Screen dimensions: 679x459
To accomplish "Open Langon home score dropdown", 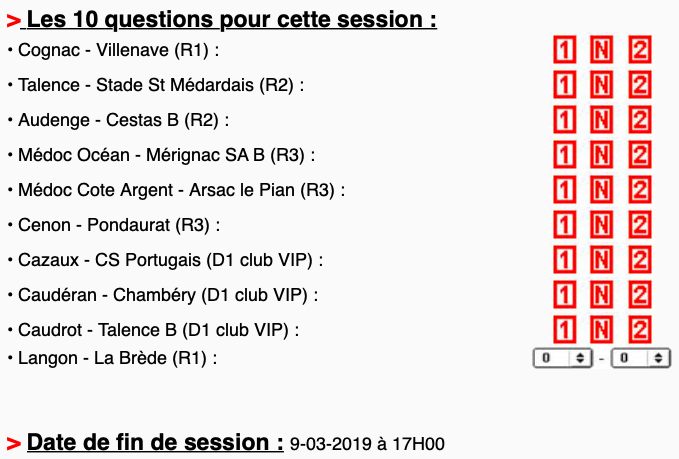I will (563, 357).
